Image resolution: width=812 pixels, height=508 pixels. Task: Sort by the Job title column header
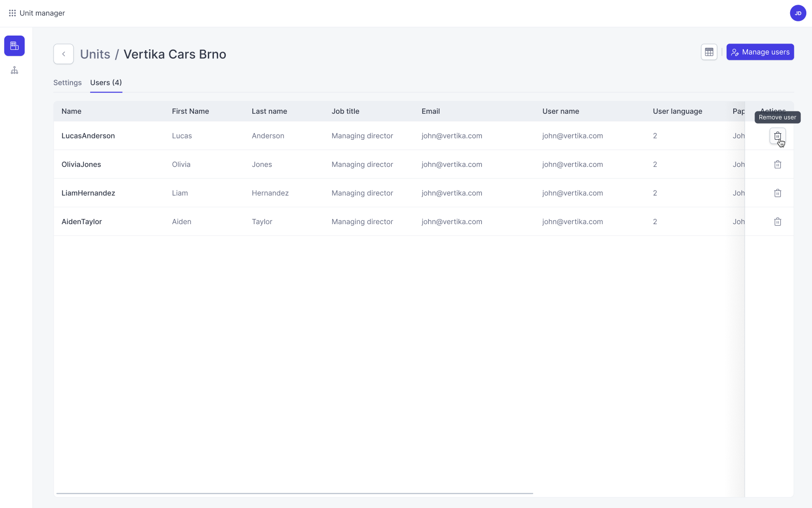(345, 111)
